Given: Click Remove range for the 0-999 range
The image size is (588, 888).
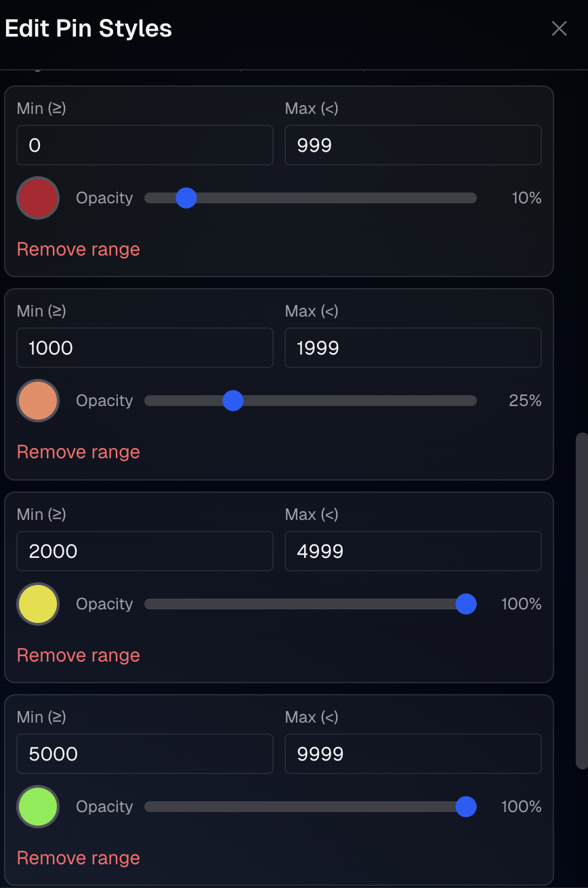Looking at the screenshot, I should coord(78,249).
